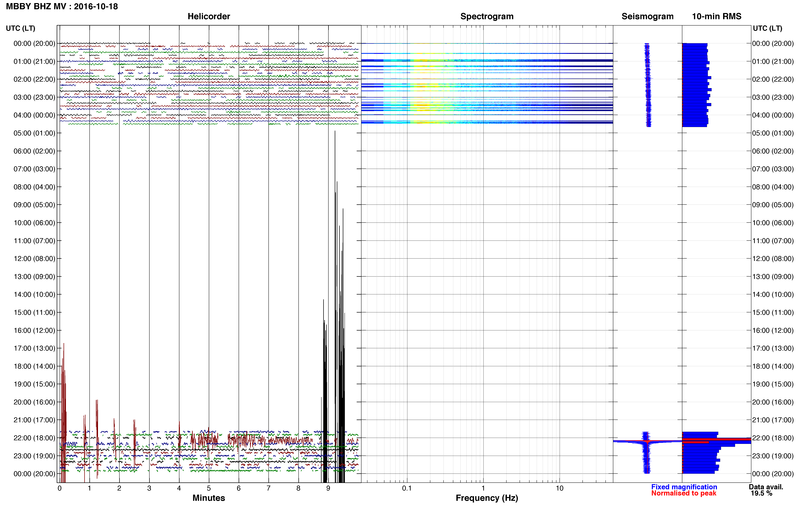Viewport: 812px width, 508px height.
Task: Select the Spectrogram panel heading
Action: [x=487, y=16]
